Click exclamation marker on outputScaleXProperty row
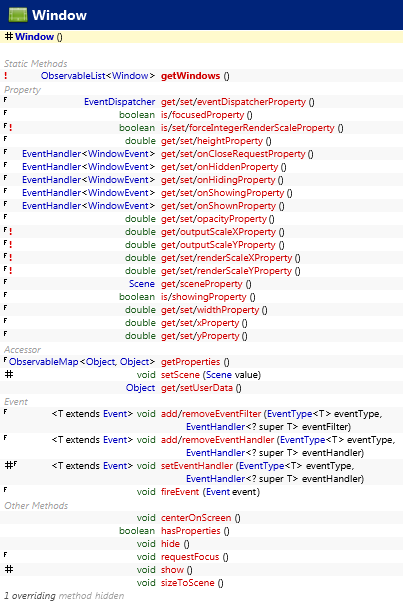 click(x=11, y=232)
